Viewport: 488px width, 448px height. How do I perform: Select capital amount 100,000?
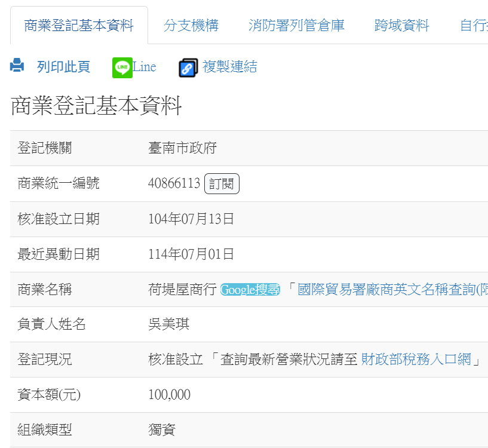(x=169, y=395)
